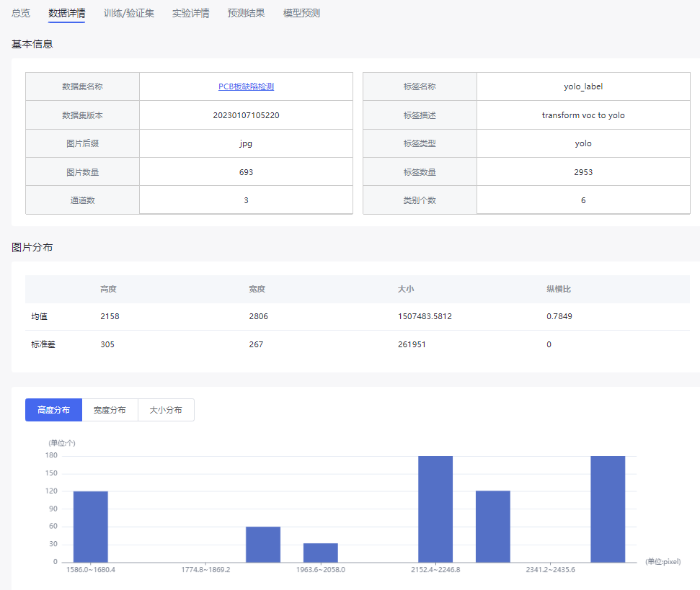Show the 大小分布 chart
700x590 pixels.
pyautogui.click(x=166, y=410)
